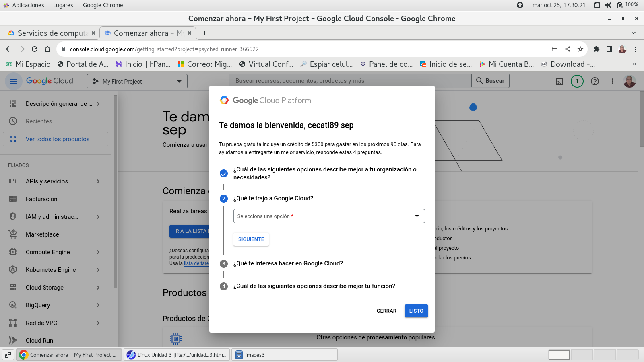
Task: Click the home icon in browser toolbar
Action: coord(47,49)
